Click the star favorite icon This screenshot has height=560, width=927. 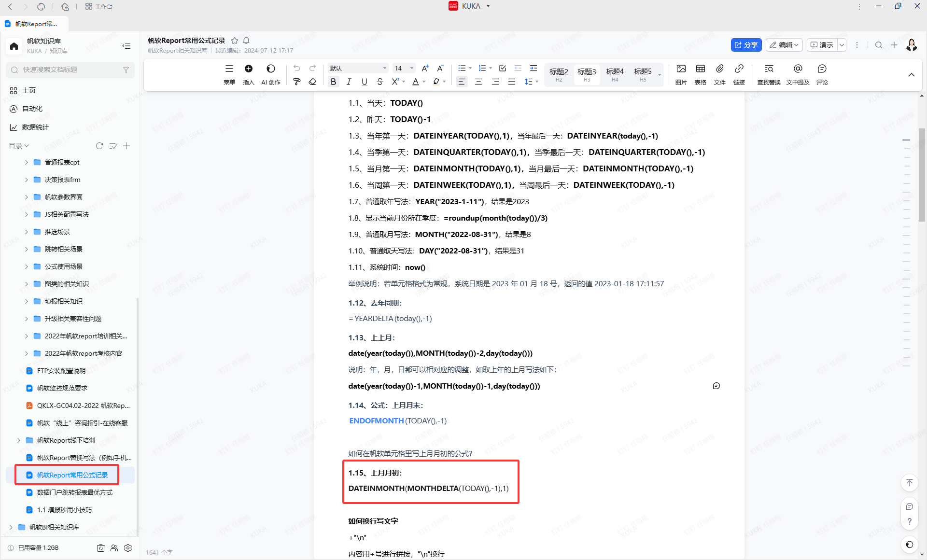[235, 41]
